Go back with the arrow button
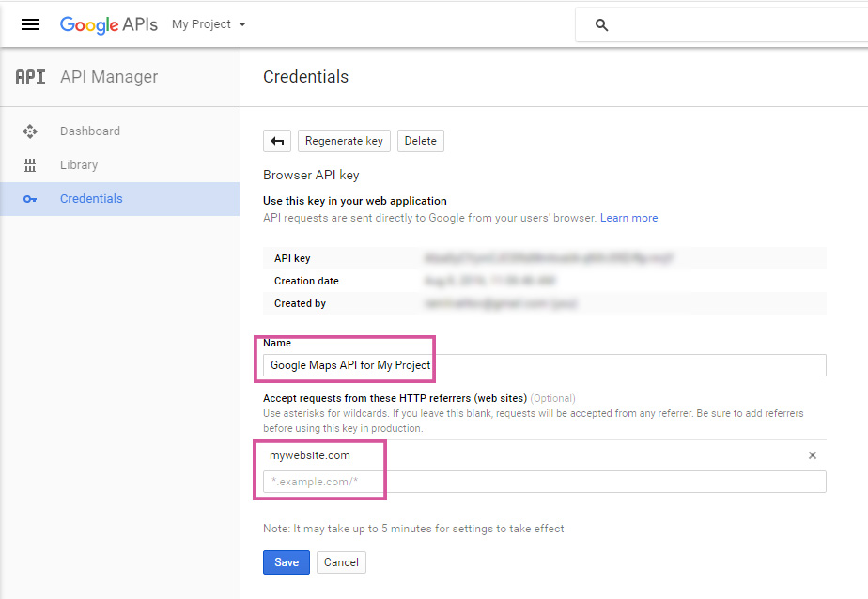The image size is (868, 599). point(277,141)
